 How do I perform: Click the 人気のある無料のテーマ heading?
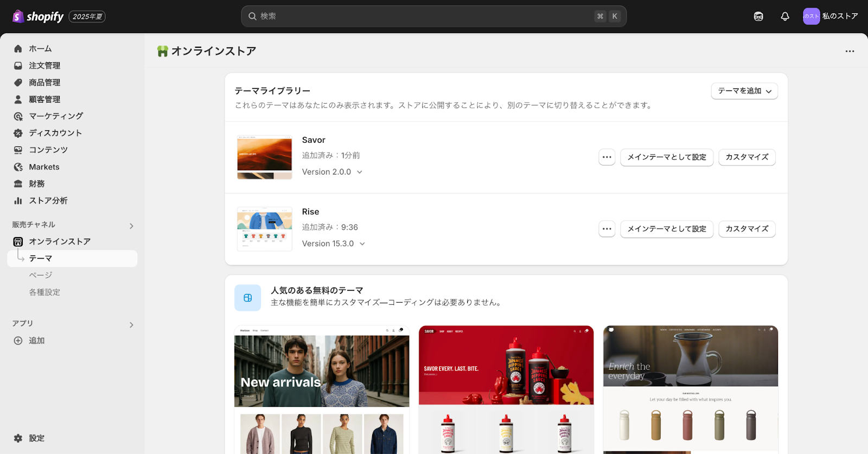[x=317, y=291]
